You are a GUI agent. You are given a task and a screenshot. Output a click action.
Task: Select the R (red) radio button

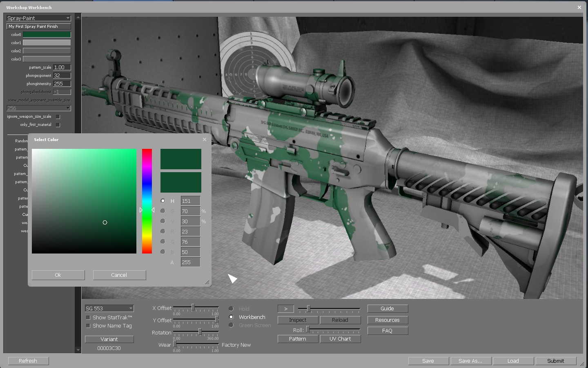click(163, 231)
